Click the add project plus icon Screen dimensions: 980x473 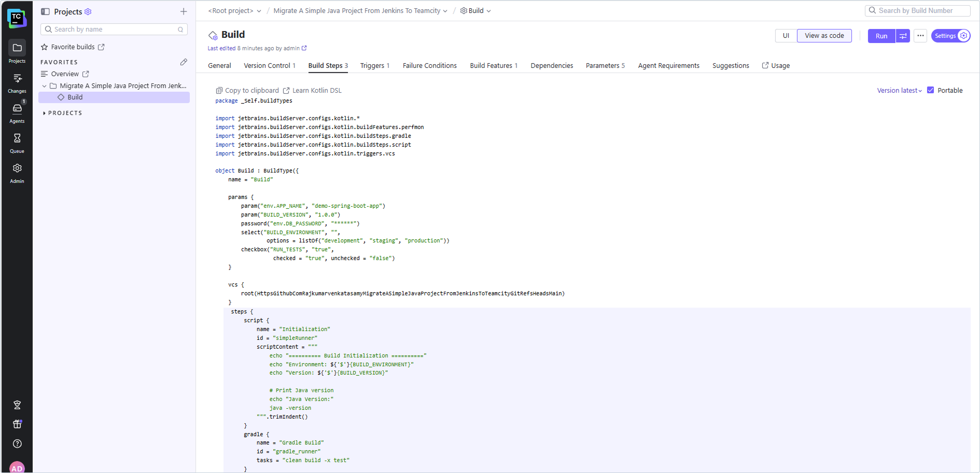click(184, 11)
